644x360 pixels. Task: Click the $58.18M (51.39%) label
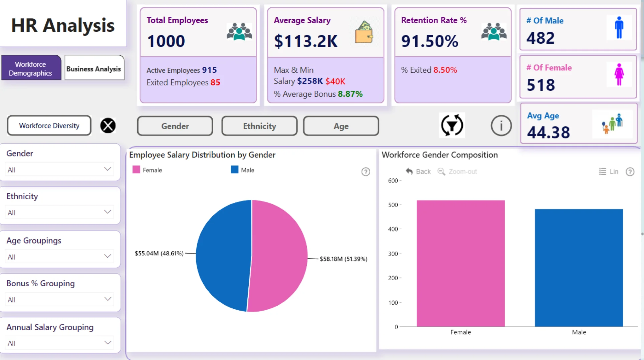tap(343, 259)
